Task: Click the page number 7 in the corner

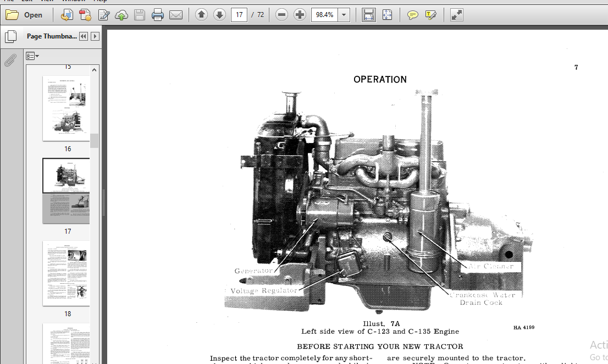Action: [576, 68]
